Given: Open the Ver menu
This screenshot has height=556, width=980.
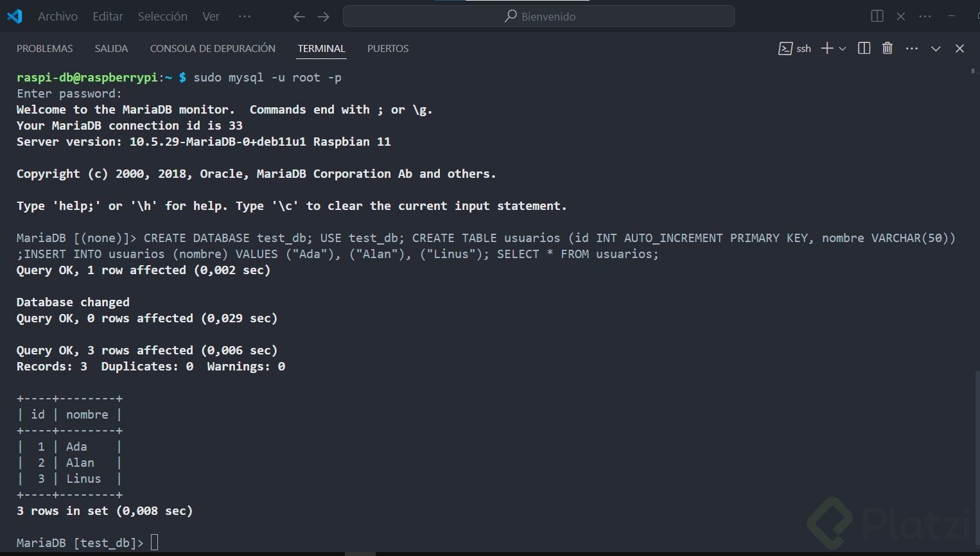Looking at the screenshot, I should click(x=211, y=17).
